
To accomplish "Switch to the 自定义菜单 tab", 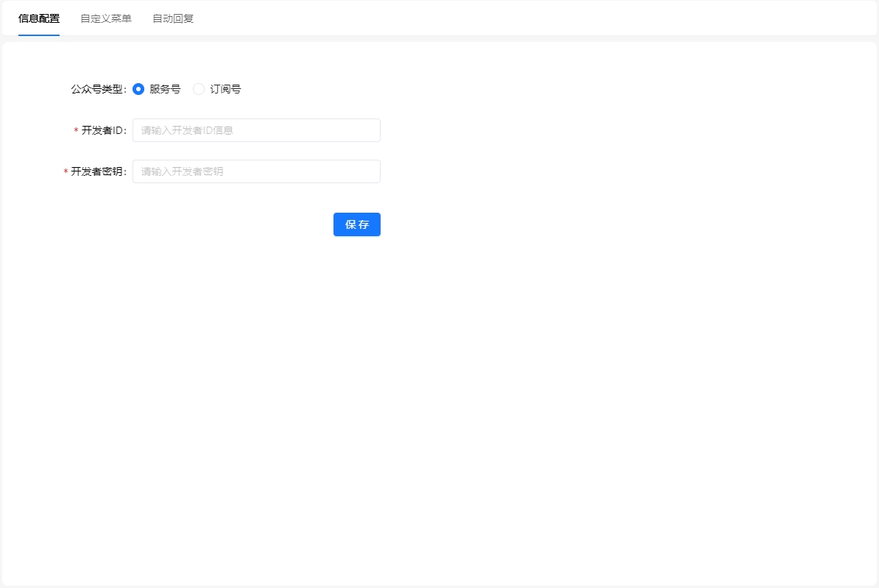I will click(x=105, y=18).
